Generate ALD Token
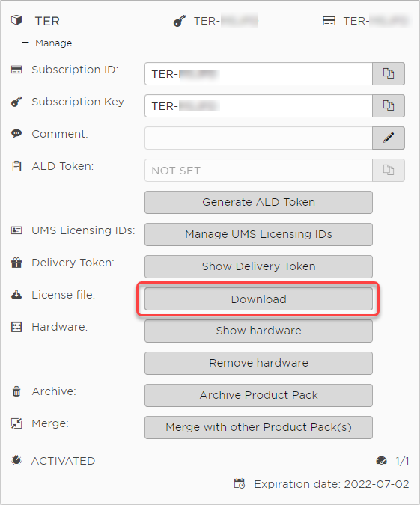The image size is (420, 505). pos(258,202)
